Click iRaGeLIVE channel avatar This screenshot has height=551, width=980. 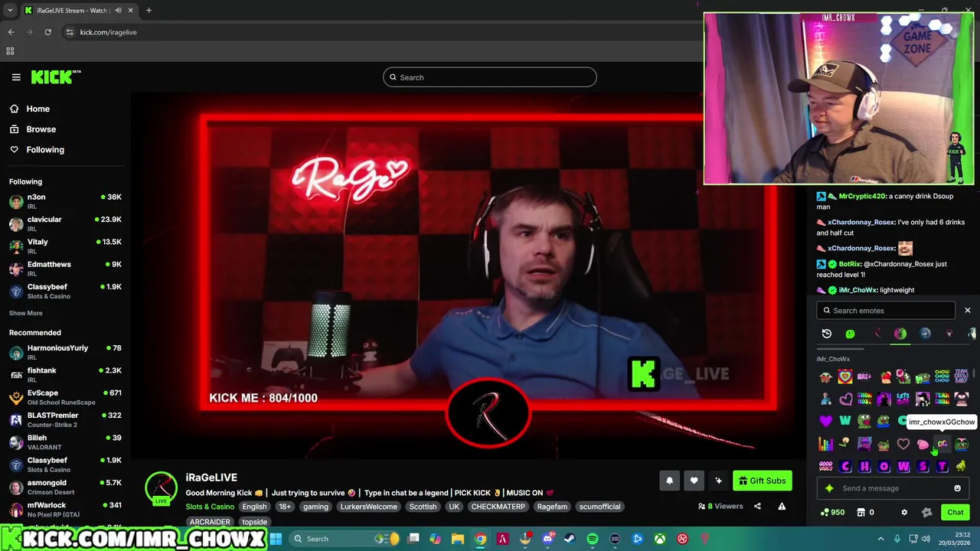(161, 488)
